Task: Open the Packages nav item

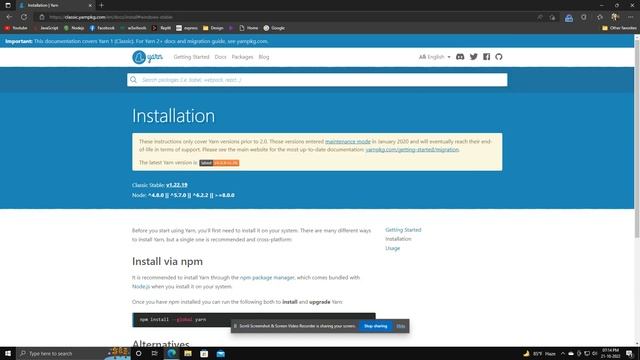Action: [x=242, y=57]
